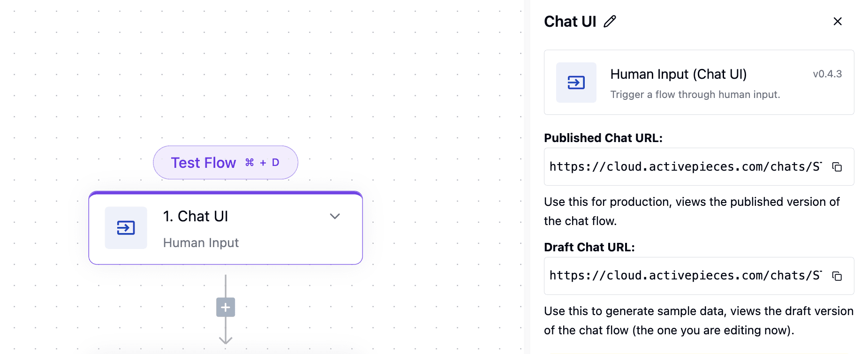Add a step with the plus button
The image size is (868, 354).
[226, 307]
